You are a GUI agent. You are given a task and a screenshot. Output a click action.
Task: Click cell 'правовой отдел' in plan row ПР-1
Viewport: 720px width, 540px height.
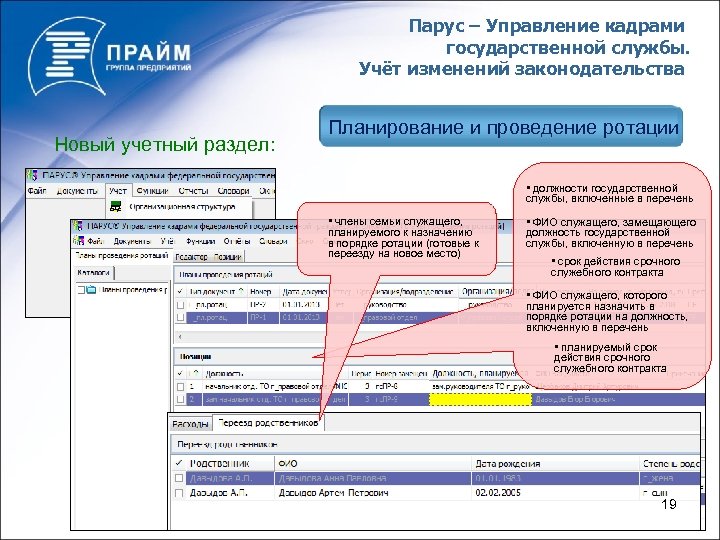point(388,317)
